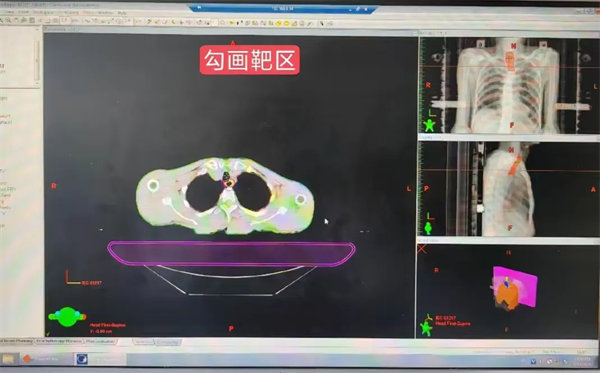Image resolution: width=600 pixels, height=373 pixels.
Task: Select the coronal chest view pane
Action: (x=509, y=85)
